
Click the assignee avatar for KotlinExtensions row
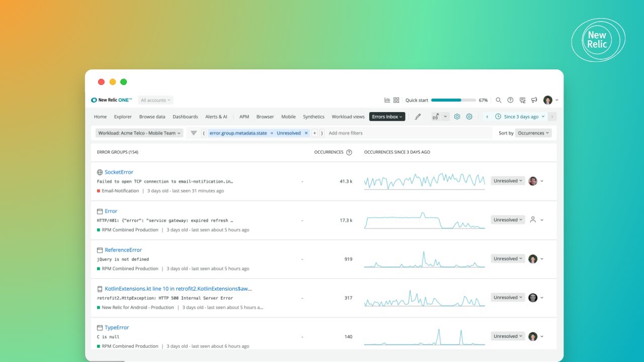pyautogui.click(x=533, y=298)
